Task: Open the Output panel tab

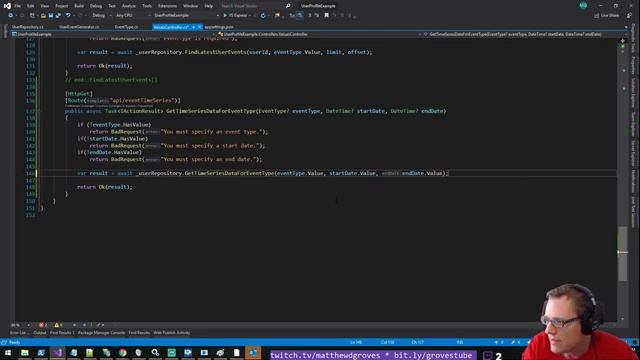Action: 40,333
